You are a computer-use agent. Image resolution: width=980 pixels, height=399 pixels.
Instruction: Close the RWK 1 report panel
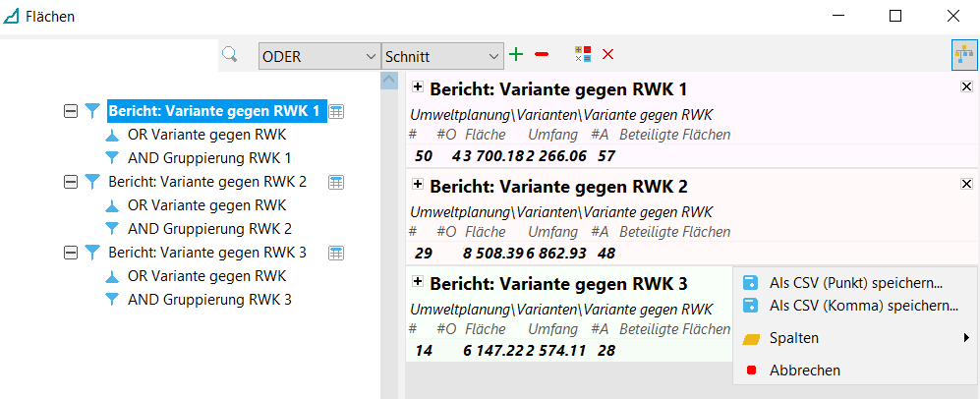(x=965, y=87)
